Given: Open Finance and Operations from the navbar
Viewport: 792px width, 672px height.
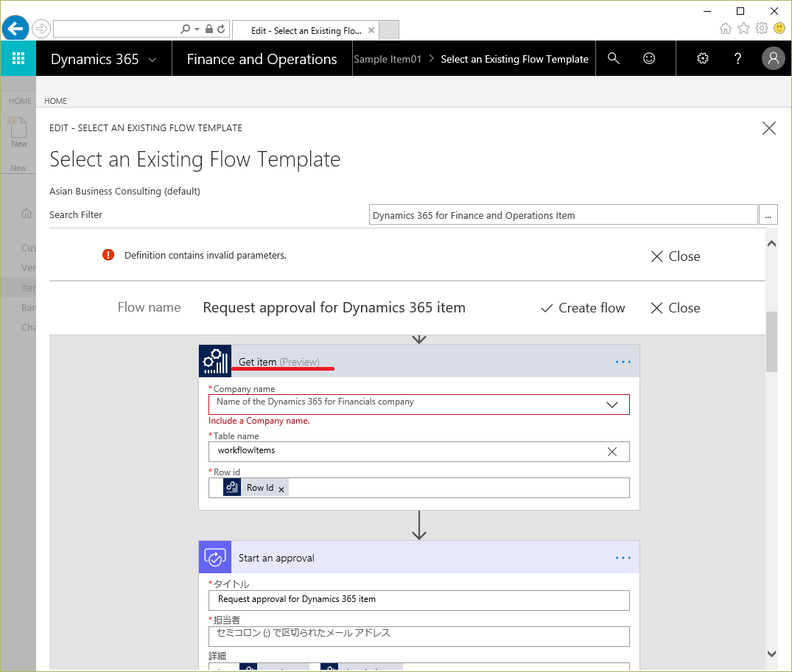Looking at the screenshot, I should (x=262, y=59).
